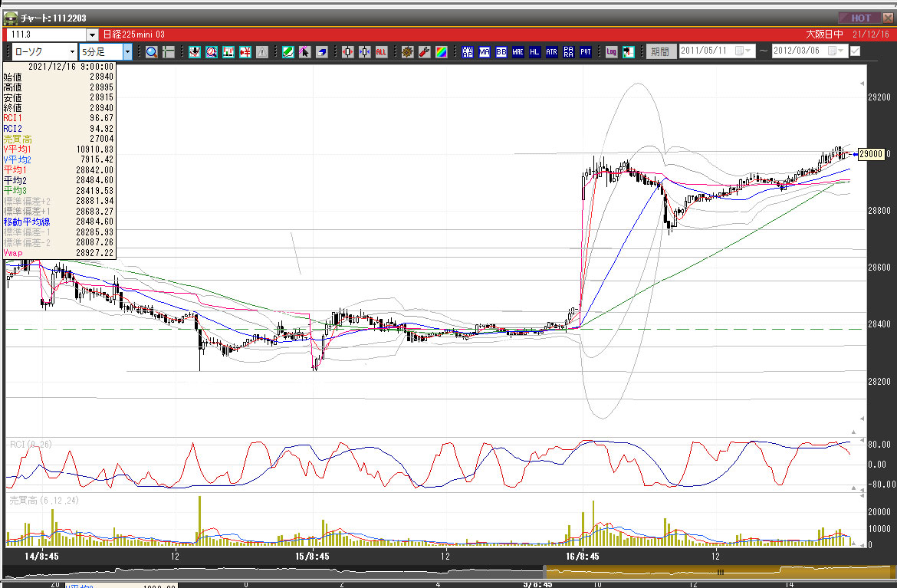The image size is (897, 588).
Task: Click the 始値 open price row
Action: click(x=58, y=77)
